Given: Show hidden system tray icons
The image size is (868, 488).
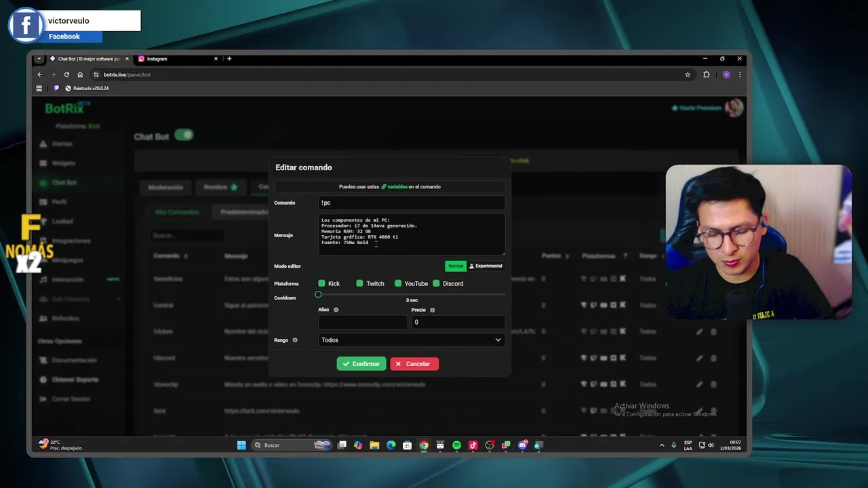Looking at the screenshot, I should click(662, 445).
